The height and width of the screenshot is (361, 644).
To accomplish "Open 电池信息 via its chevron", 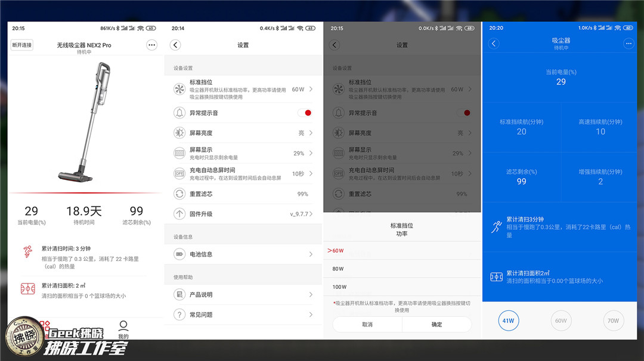I will (x=311, y=254).
